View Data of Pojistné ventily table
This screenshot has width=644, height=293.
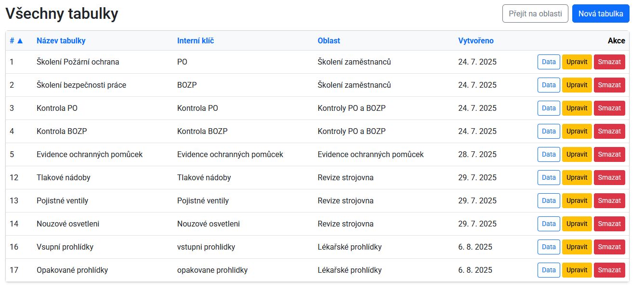[549, 200]
